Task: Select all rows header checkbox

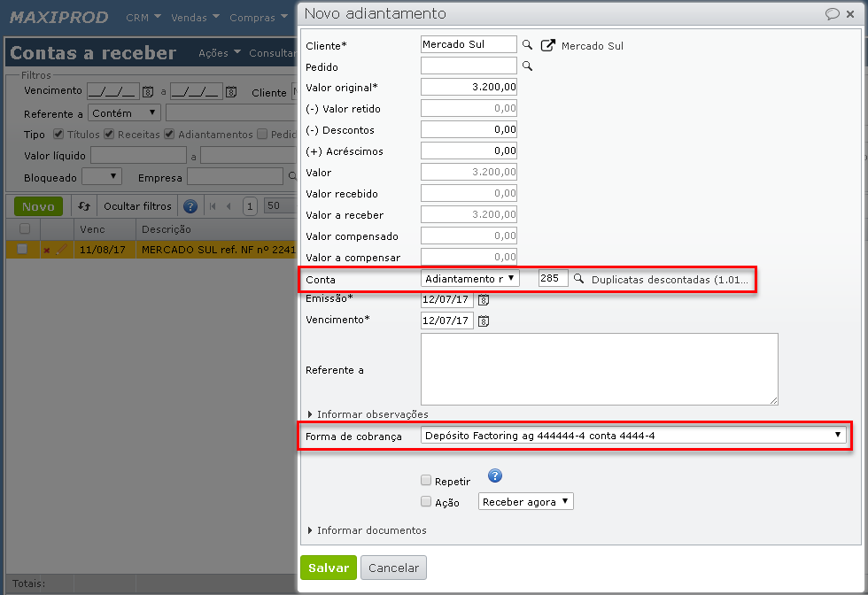Action: pyautogui.click(x=25, y=228)
